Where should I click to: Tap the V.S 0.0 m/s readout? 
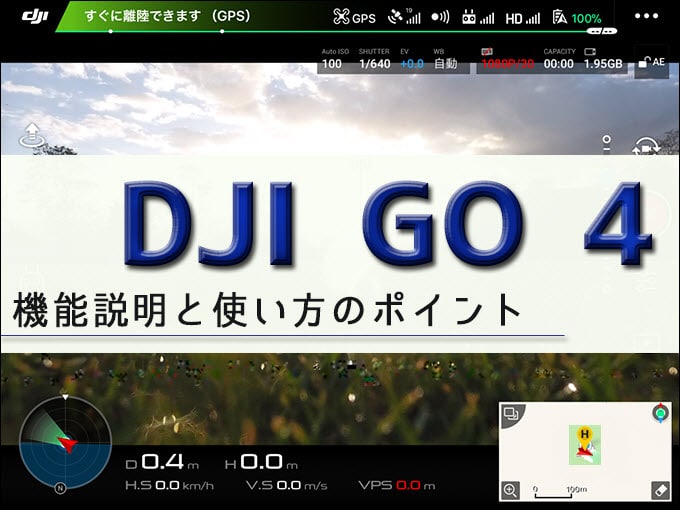pyautogui.click(x=287, y=485)
